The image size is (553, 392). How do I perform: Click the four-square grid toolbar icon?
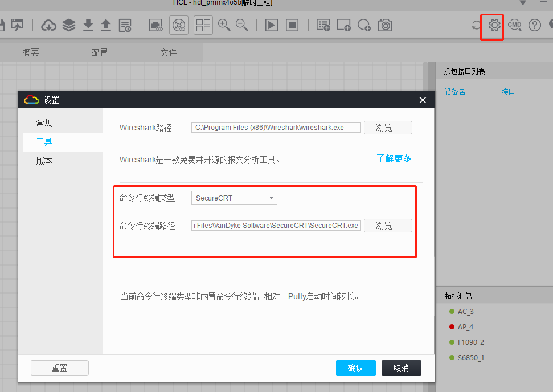[x=203, y=25]
